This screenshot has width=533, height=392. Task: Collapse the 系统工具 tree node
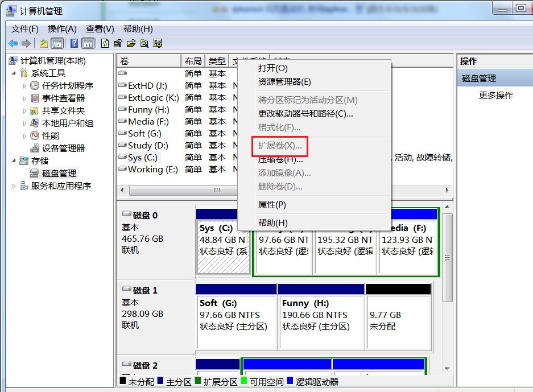point(14,73)
